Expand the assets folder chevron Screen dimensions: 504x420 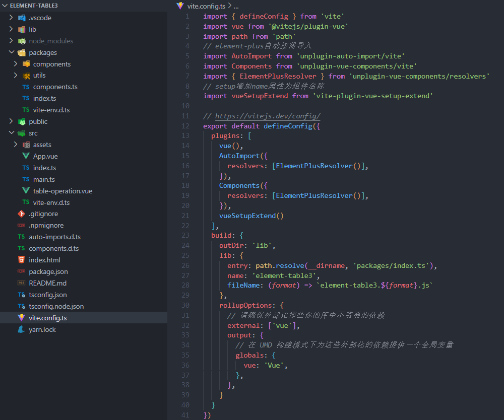coord(16,145)
